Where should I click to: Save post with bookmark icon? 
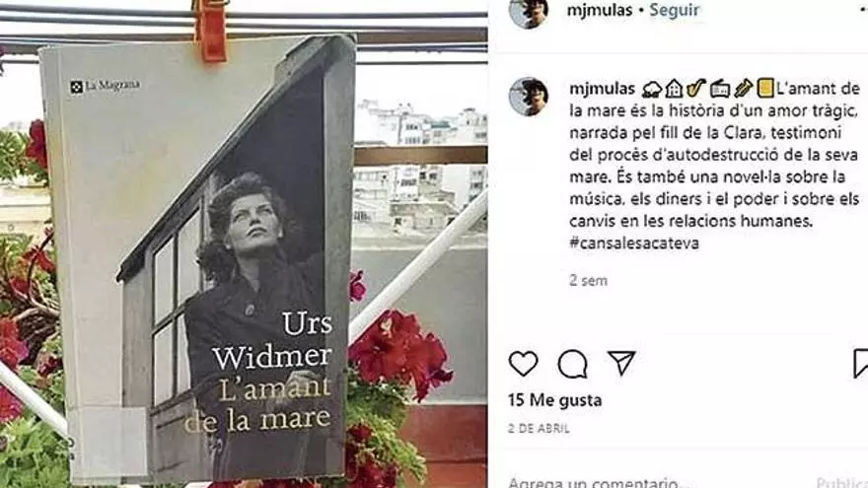pyautogui.click(x=861, y=364)
